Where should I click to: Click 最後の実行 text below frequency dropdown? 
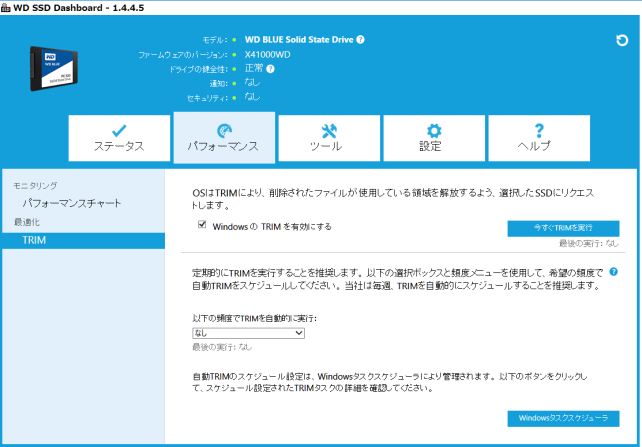pos(222,347)
